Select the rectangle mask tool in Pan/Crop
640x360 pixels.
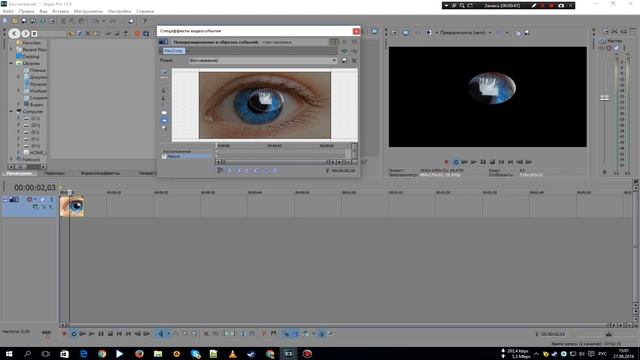(x=164, y=113)
